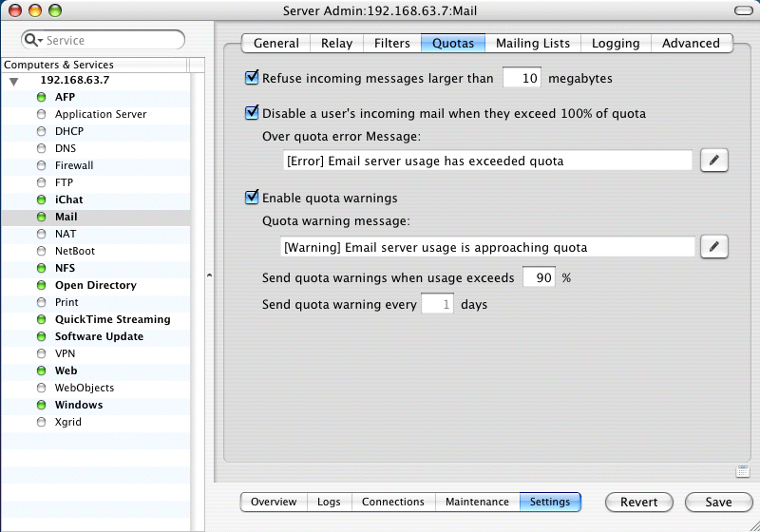Viewport: 760px width, 532px height.
Task: Click the status indicator next to Firewall
Action: coord(41,165)
